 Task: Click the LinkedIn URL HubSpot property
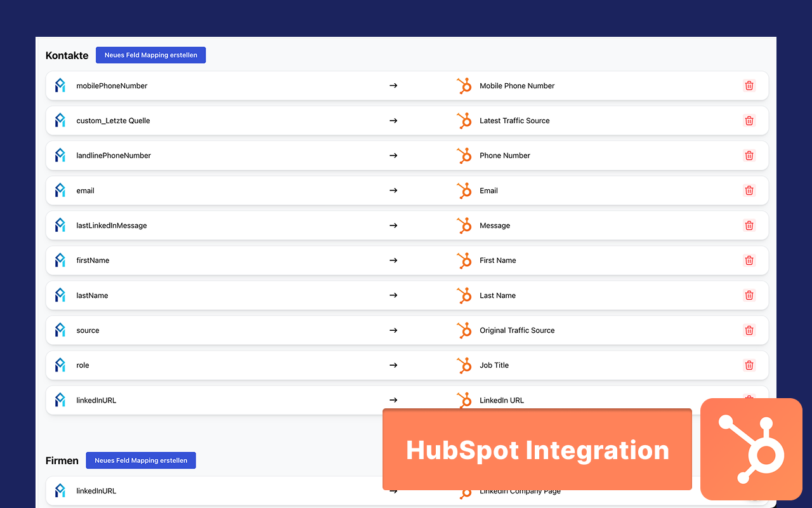[x=502, y=400]
